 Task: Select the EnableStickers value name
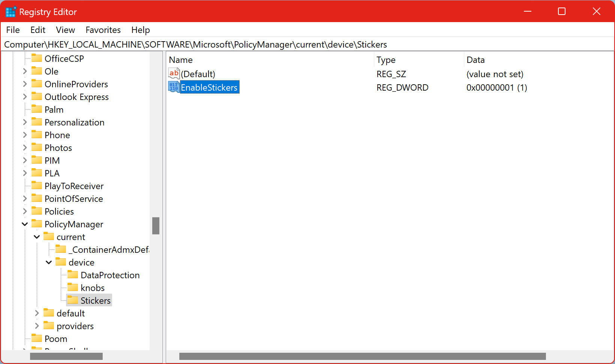click(209, 87)
